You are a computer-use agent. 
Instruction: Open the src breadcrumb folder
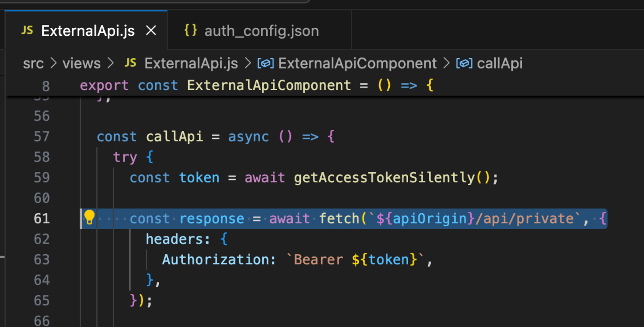(x=33, y=63)
